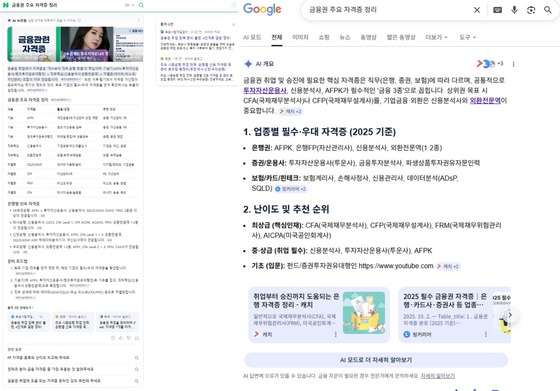Click the magnifier beside the first related question
Viewport: 560px width, 391px height.
[x=136, y=357]
